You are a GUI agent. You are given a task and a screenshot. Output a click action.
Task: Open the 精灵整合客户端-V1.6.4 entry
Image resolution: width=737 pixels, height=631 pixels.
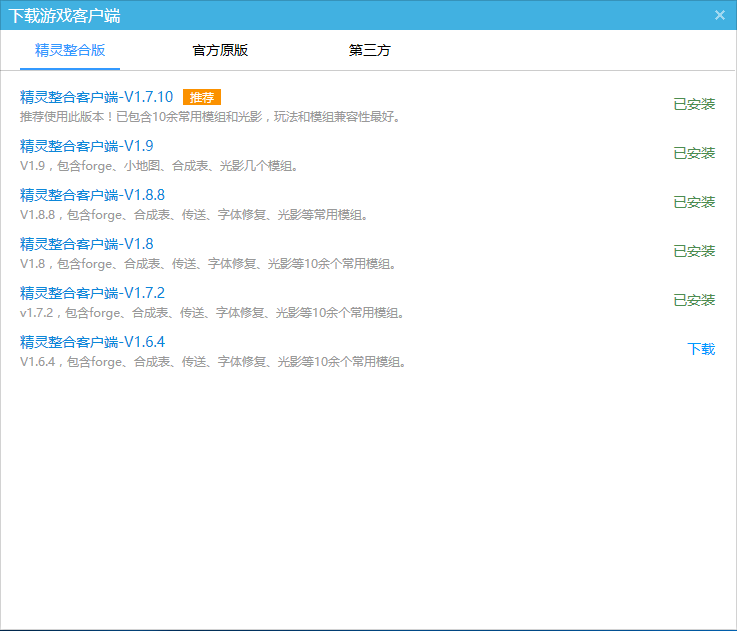click(92, 342)
